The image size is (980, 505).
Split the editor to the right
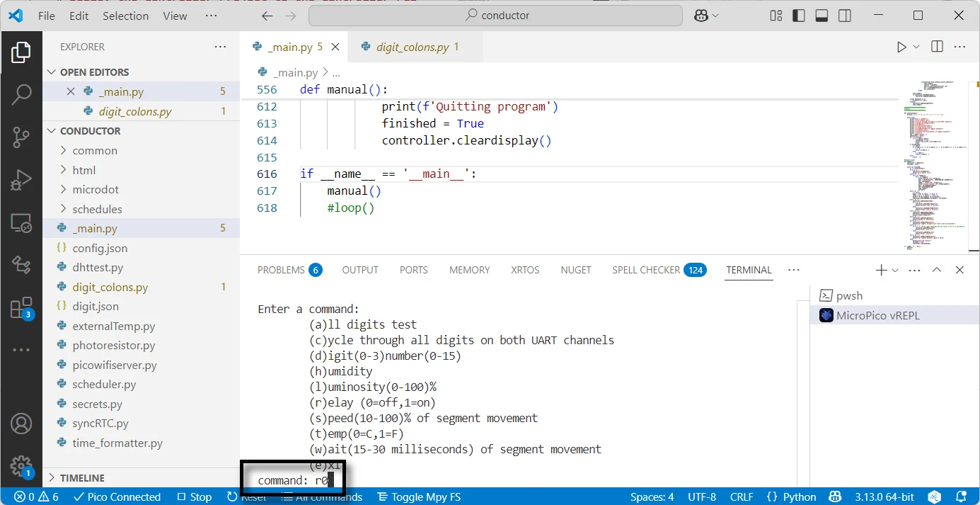pos(937,47)
